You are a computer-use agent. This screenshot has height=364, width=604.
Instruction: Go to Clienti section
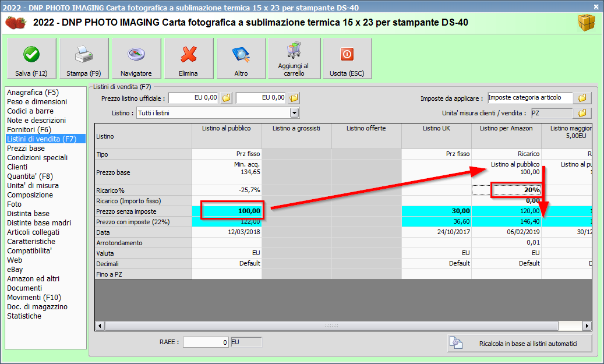click(17, 167)
